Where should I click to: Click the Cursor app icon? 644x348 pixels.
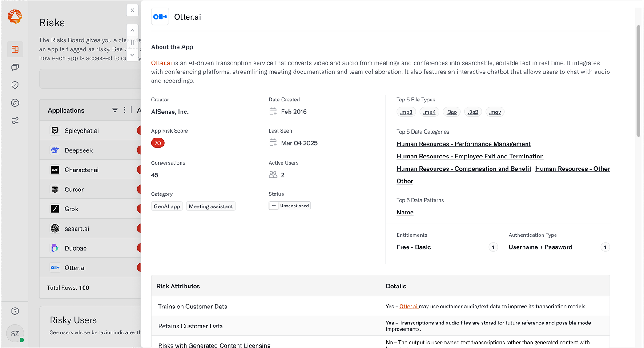coord(55,189)
